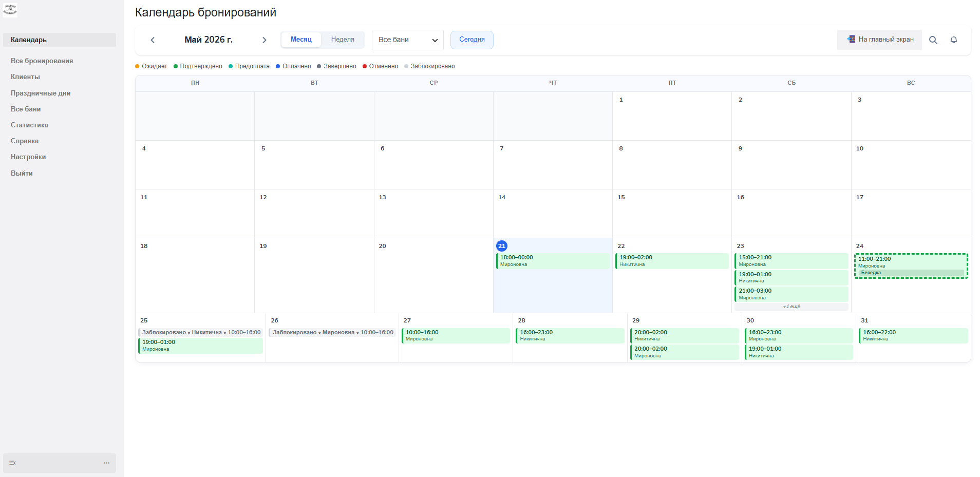The image size is (980, 477).
Task: Click 'Беседка' tag on May 24
Action: pos(911,273)
